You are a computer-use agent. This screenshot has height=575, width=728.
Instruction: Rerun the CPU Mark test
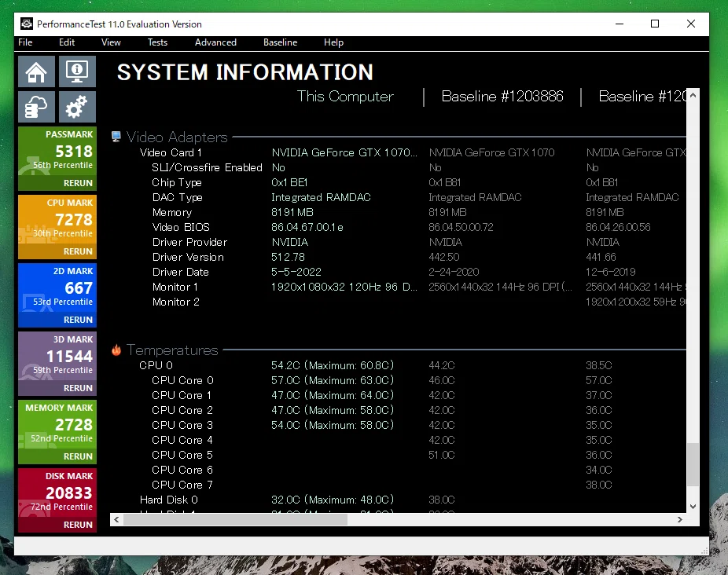78,251
